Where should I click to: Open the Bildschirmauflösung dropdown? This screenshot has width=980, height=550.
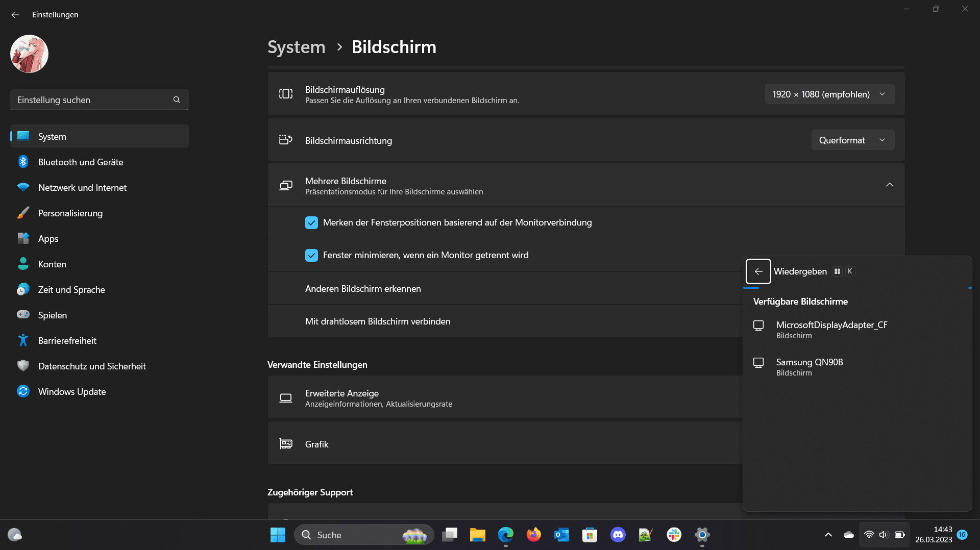pos(829,94)
